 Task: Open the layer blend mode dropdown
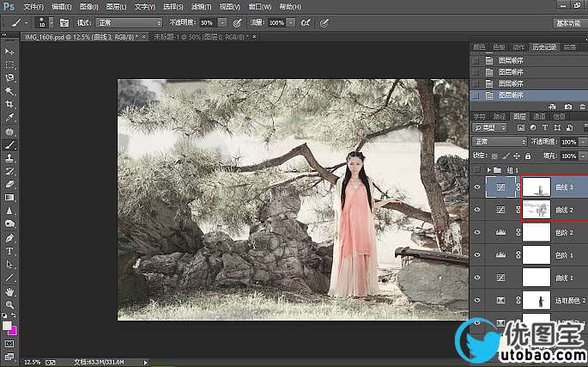[x=500, y=142]
